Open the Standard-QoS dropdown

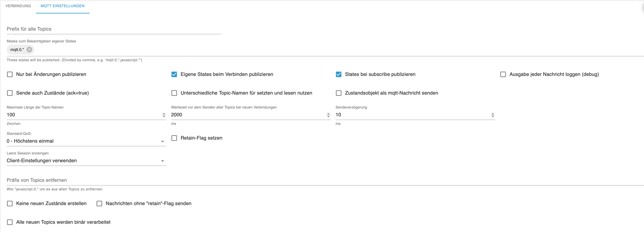pyautogui.click(x=86, y=141)
